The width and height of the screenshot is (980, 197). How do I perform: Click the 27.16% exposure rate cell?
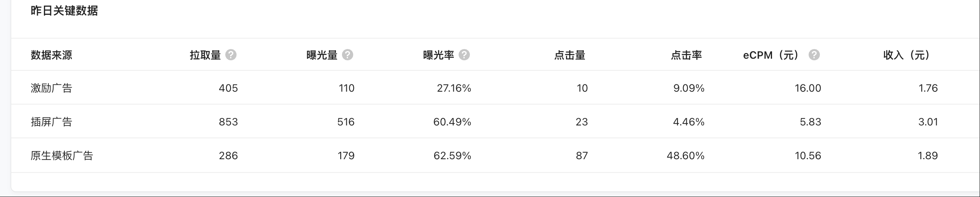(x=454, y=88)
